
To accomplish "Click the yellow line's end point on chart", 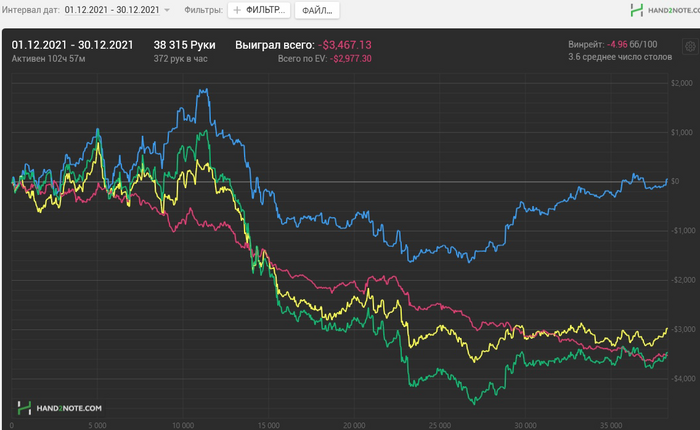I will point(667,328).
